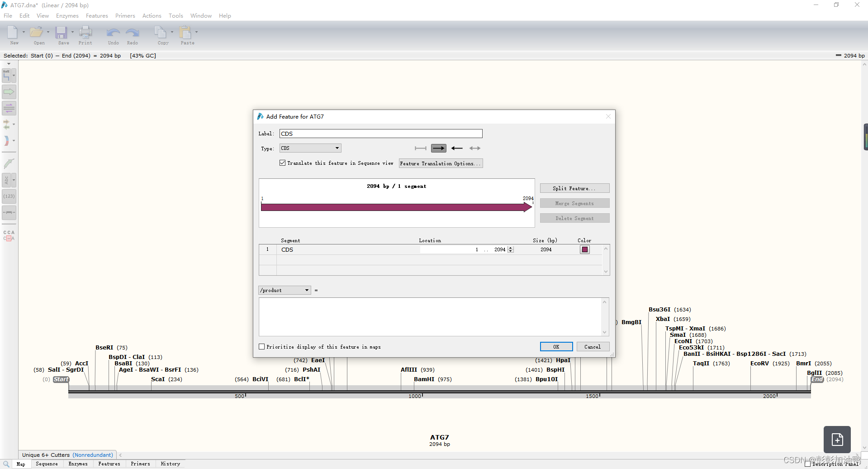868x469 pixels.
Task: Expand the Save toolbar dropdown arrow
Action: [x=72, y=32]
